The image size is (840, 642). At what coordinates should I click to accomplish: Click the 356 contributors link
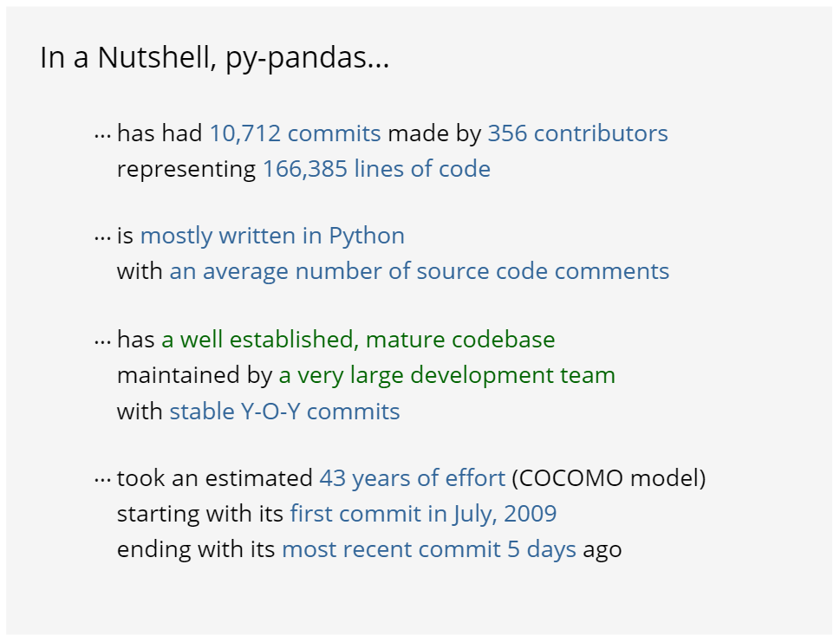tap(577, 133)
